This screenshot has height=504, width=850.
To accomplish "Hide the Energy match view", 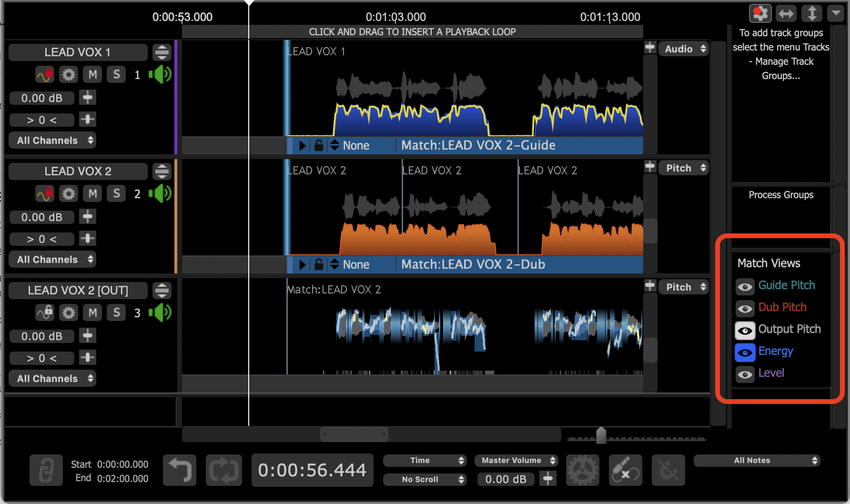I will (745, 353).
